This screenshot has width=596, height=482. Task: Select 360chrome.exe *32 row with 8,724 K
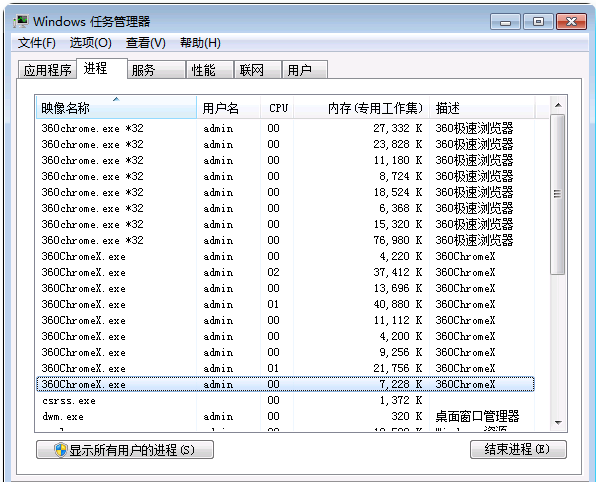tap(285, 176)
